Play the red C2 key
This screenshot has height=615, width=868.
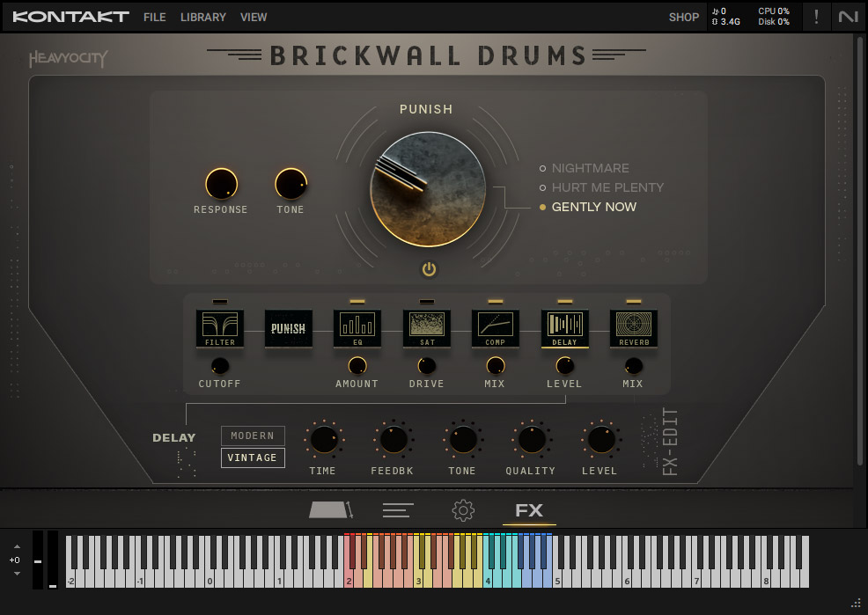[349, 580]
